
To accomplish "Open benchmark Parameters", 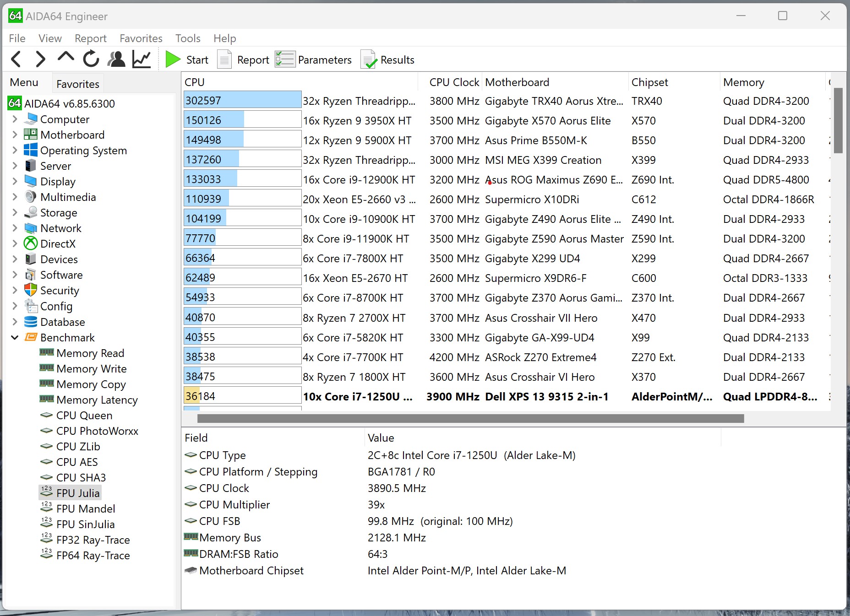I will click(313, 59).
